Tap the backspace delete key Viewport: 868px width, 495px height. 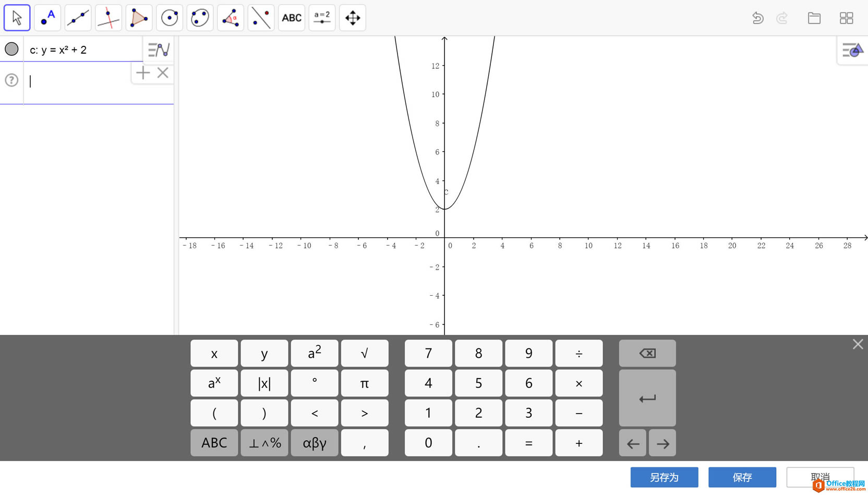coord(647,354)
